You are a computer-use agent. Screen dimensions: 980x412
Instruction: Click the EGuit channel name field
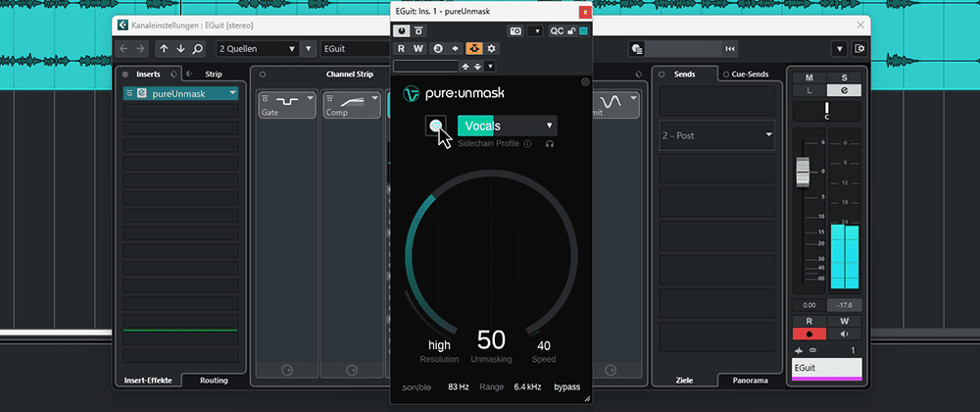pos(355,48)
